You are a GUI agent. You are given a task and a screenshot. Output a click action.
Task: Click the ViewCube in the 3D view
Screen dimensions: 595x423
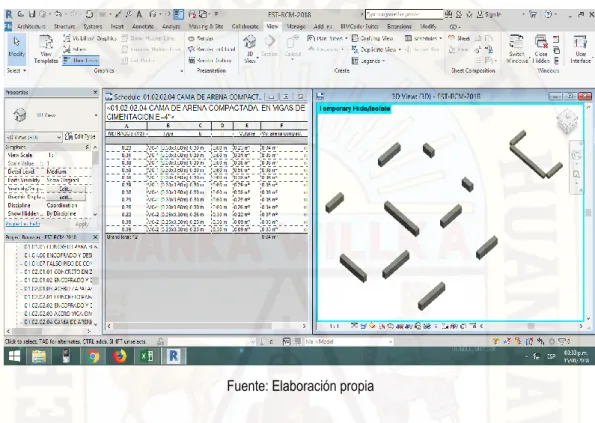point(567,121)
